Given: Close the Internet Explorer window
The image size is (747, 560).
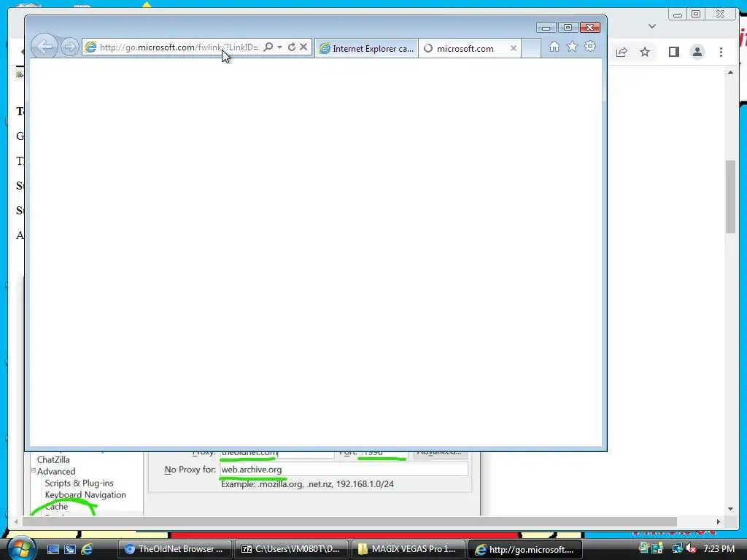Looking at the screenshot, I should coord(589,28).
